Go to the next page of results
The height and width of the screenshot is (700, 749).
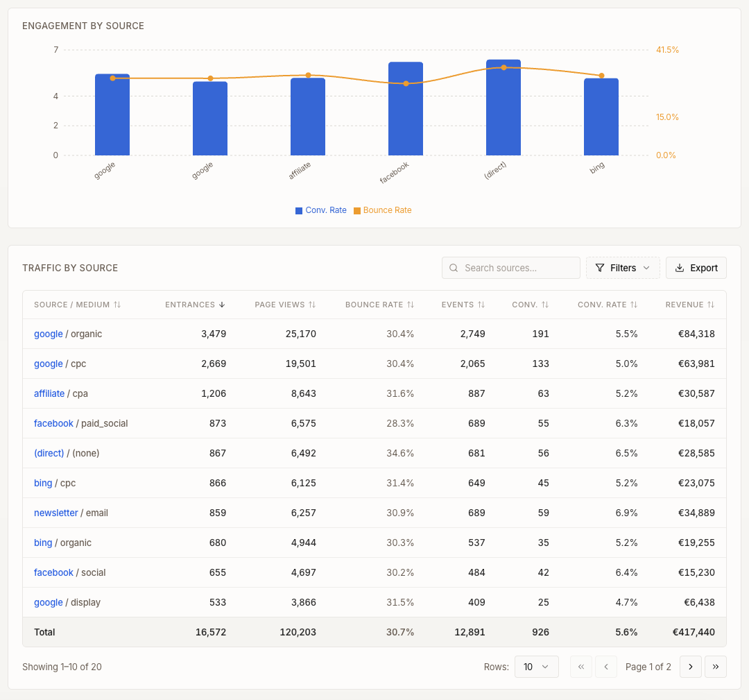click(x=690, y=667)
